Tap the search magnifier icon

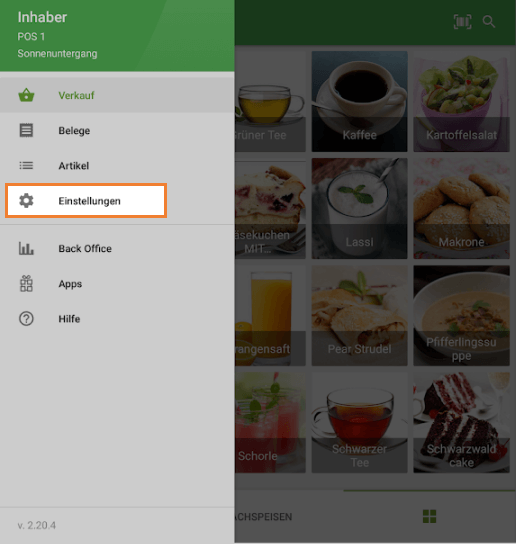(489, 22)
